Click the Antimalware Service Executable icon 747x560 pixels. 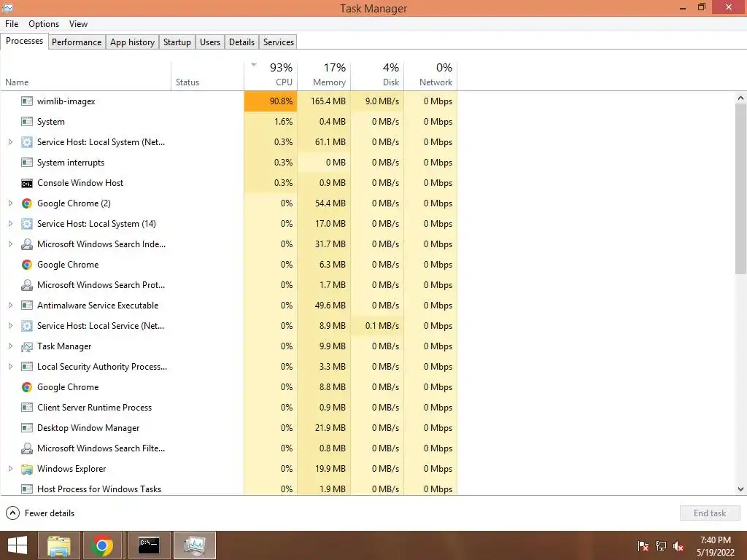point(27,306)
